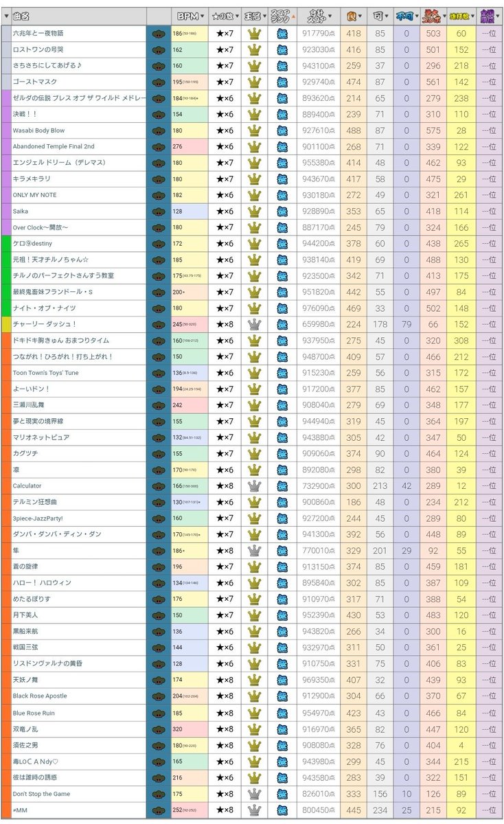
Task: Click the silver crown for Calculator
Action: [x=254, y=485]
